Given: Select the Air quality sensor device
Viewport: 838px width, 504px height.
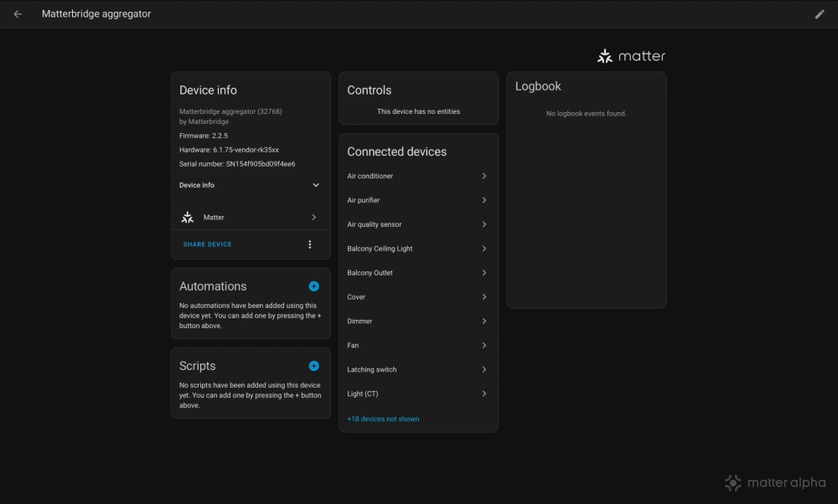Looking at the screenshot, I should (375, 225).
